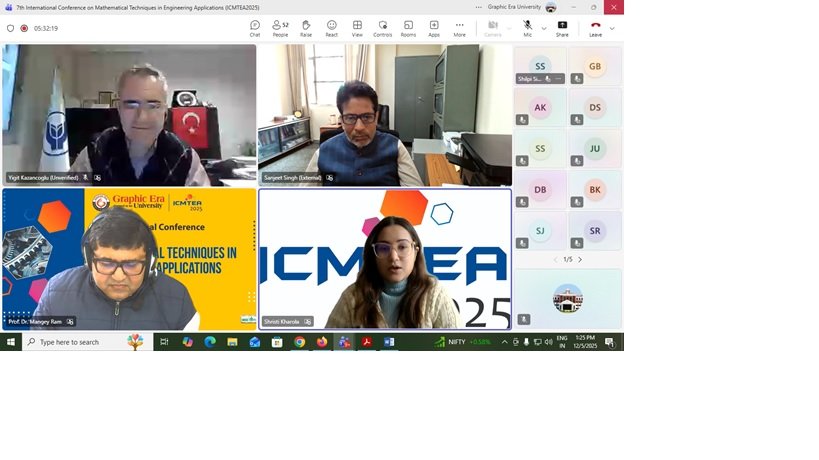Expand the Mic options arrow
Image resolution: width=819 pixels, height=460 pixels.
(544, 28)
